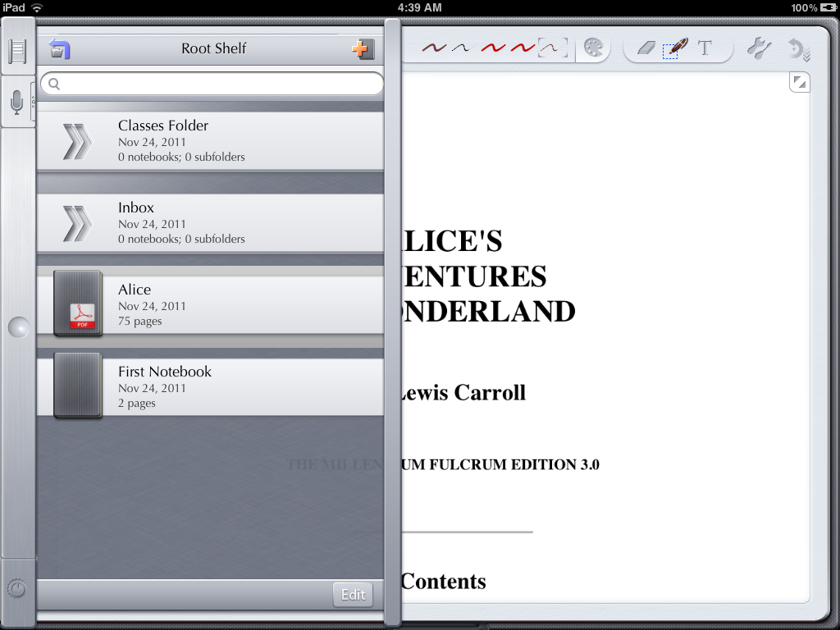Click the "Contents" heading on the page
840x630 pixels.
[444, 582]
